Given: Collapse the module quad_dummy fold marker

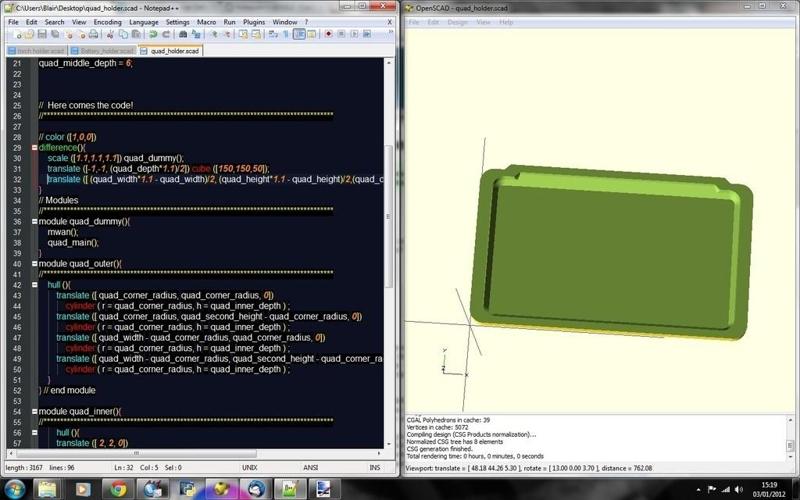Looking at the screenshot, I should (x=34, y=221).
